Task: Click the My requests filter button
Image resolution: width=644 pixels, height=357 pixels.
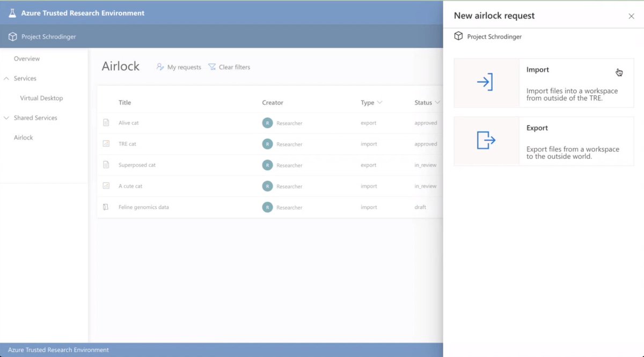Action: [179, 67]
